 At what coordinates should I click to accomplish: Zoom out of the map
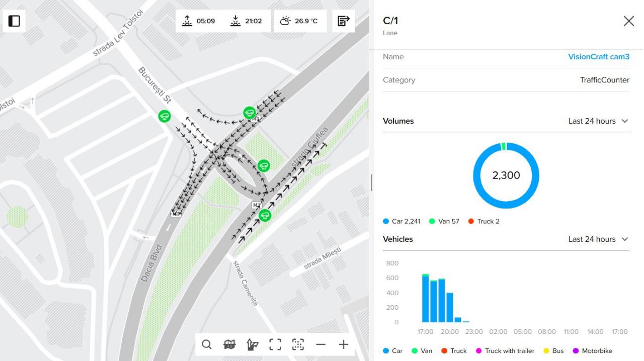[x=321, y=344]
